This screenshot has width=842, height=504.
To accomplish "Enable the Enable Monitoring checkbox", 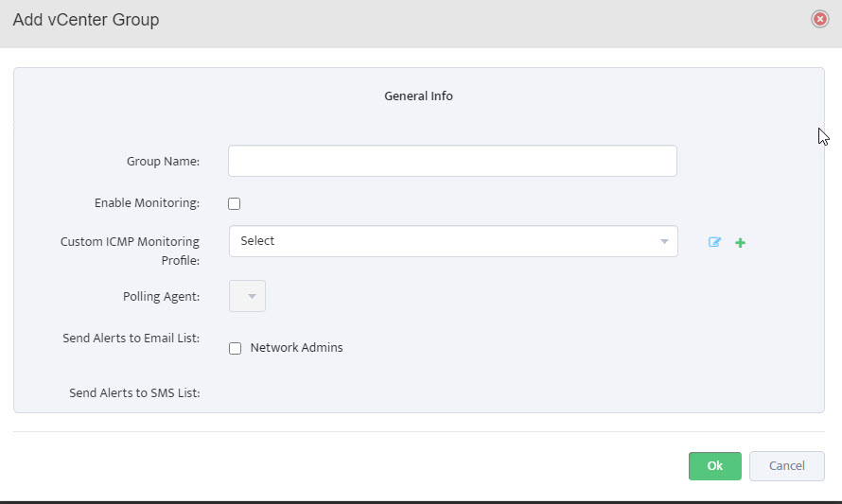I will pyautogui.click(x=234, y=203).
